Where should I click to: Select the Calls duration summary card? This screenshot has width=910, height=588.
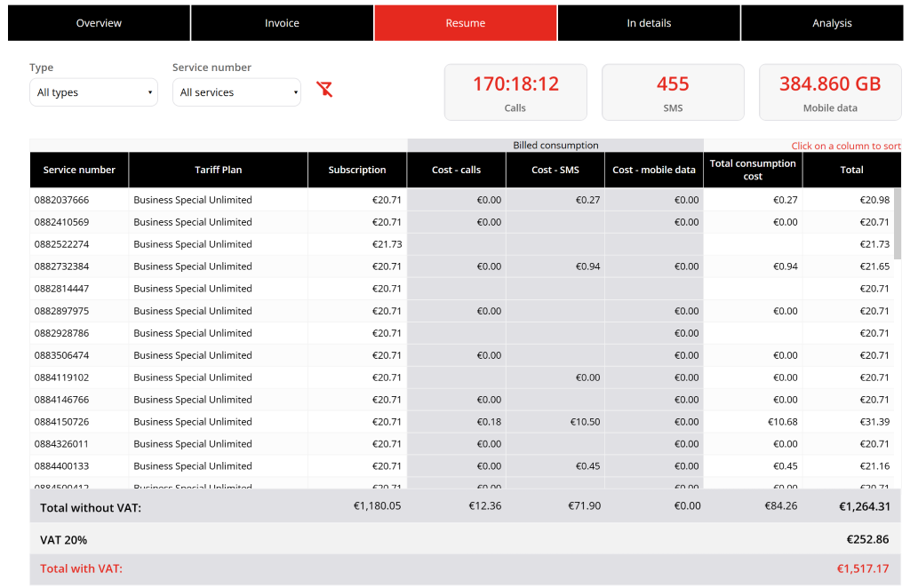515,92
